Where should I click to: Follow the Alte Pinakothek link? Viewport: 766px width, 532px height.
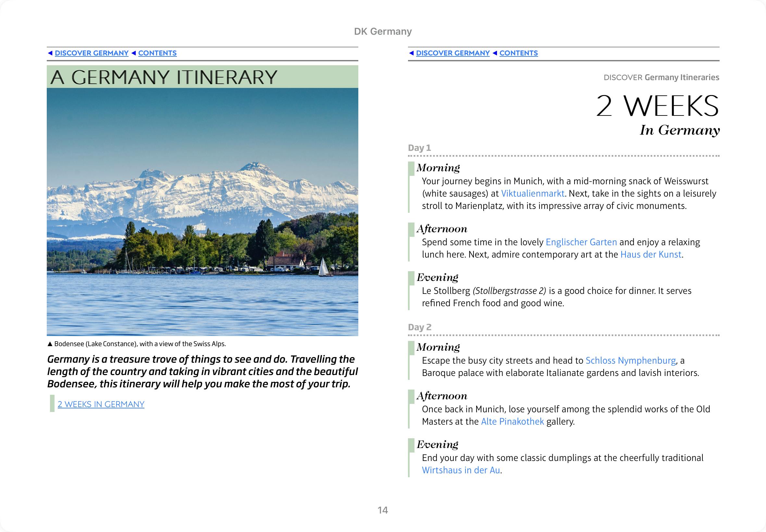click(512, 421)
